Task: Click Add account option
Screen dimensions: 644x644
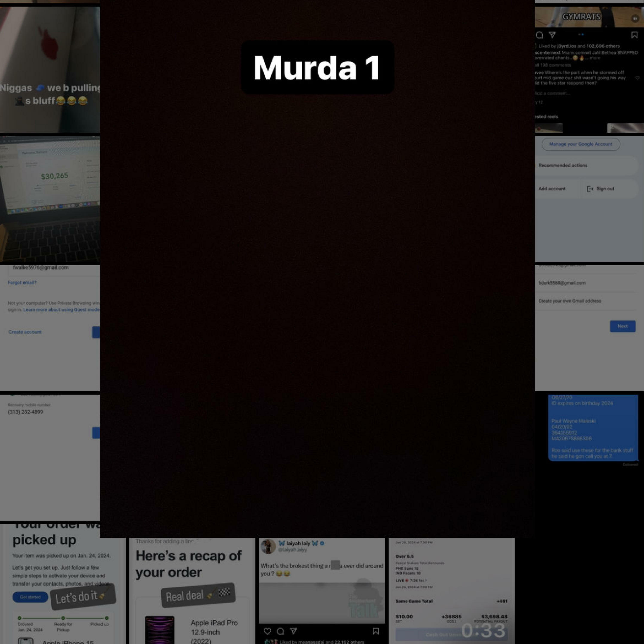Action: 552,189
